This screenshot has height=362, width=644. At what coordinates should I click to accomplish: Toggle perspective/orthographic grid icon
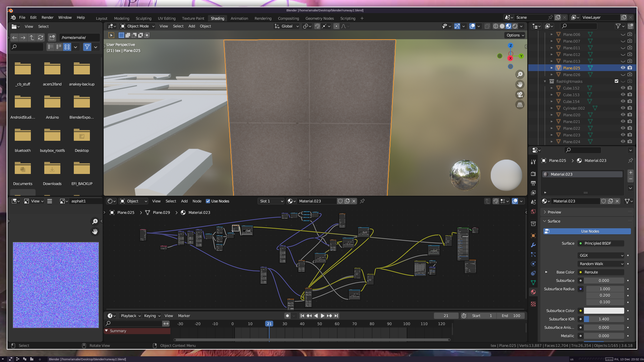520,105
